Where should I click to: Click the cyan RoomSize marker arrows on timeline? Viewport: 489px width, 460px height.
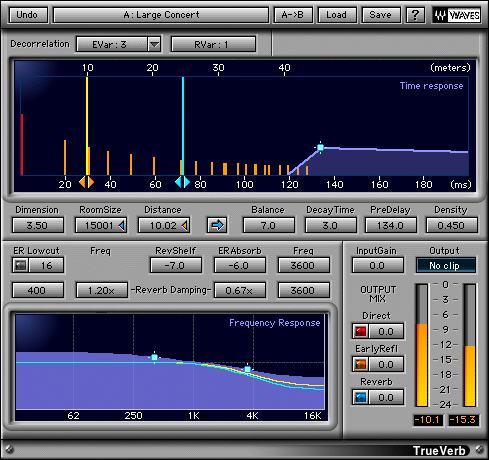182,182
